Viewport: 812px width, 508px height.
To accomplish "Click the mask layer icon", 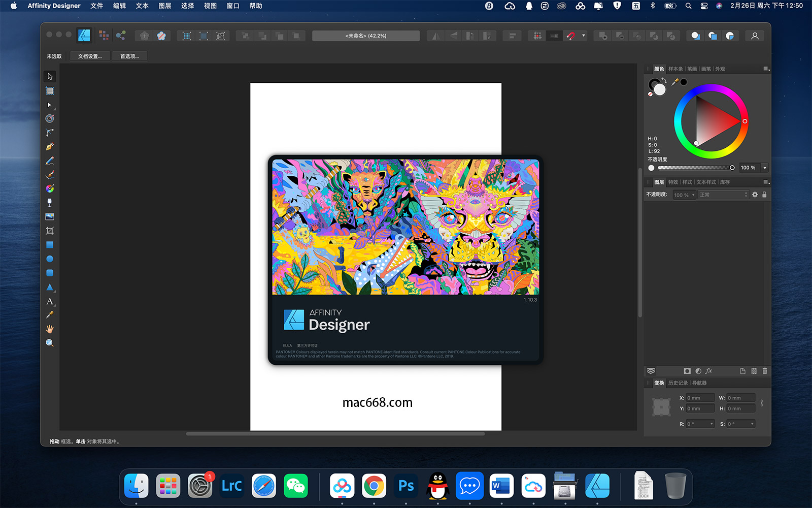I will pyautogui.click(x=687, y=371).
